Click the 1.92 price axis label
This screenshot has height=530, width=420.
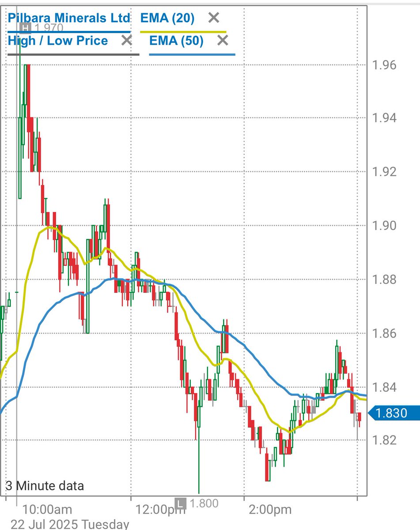coord(385,172)
